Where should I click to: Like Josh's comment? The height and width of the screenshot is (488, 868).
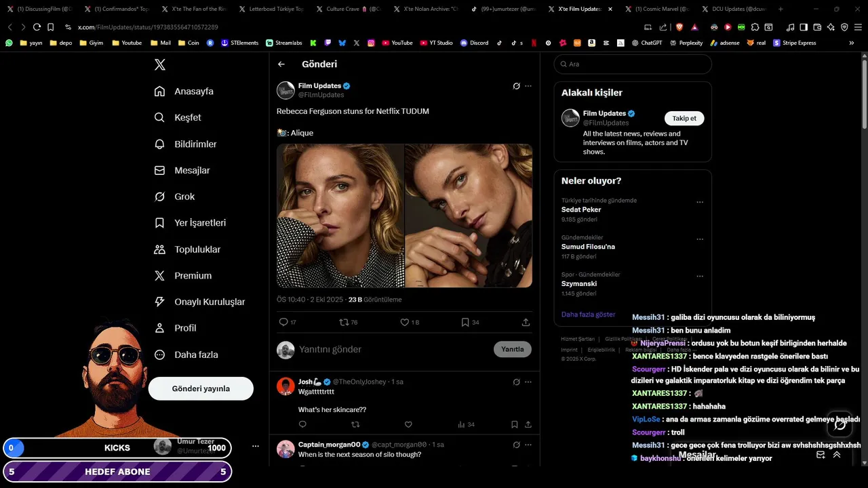(x=408, y=425)
